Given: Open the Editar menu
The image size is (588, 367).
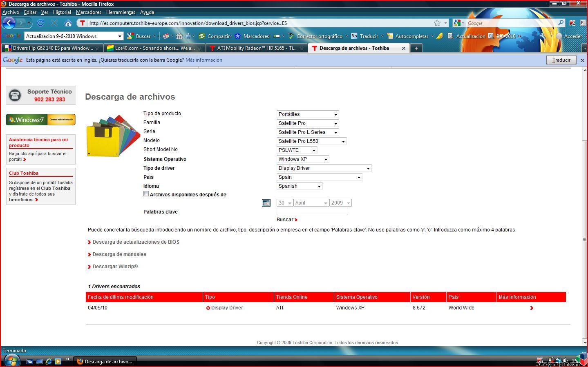Looking at the screenshot, I should 30,12.
